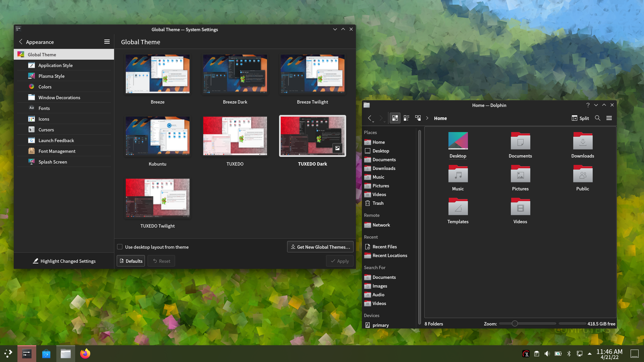Screen dimensions: 644x362
Task: Click Show Desktop button on taskbar
Action: coord(634,354)
